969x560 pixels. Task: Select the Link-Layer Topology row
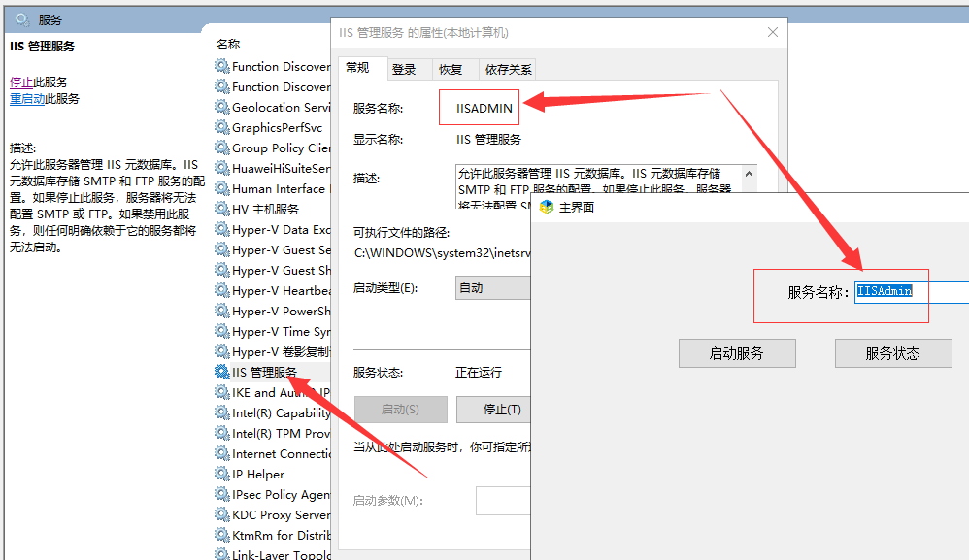[x=272, y=554]
